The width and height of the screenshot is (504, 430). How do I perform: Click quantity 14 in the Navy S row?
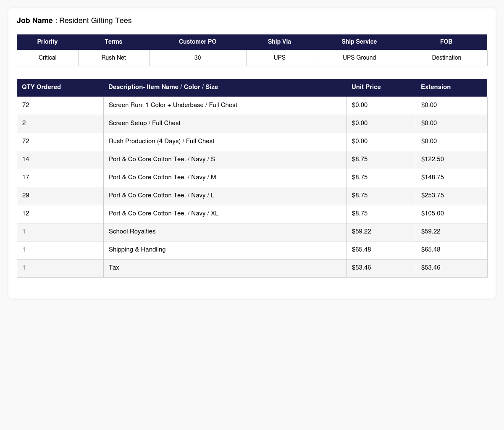click(x=60, y=160)
